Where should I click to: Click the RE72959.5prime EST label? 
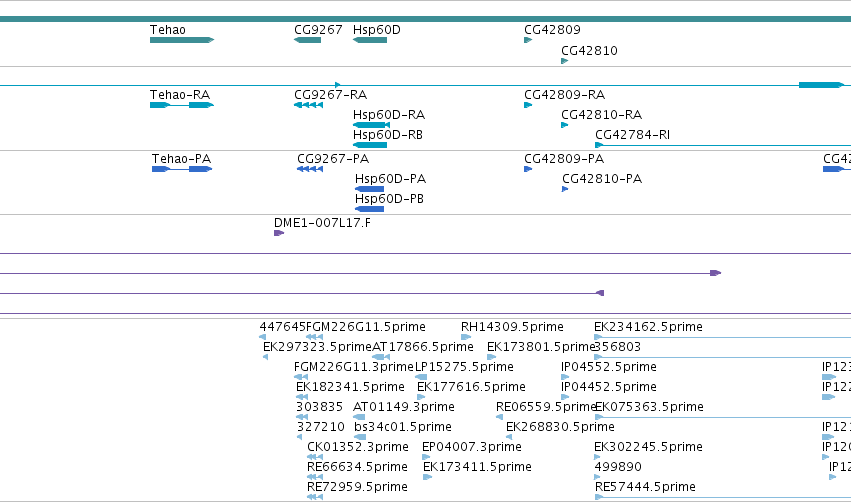pos(357,488)
